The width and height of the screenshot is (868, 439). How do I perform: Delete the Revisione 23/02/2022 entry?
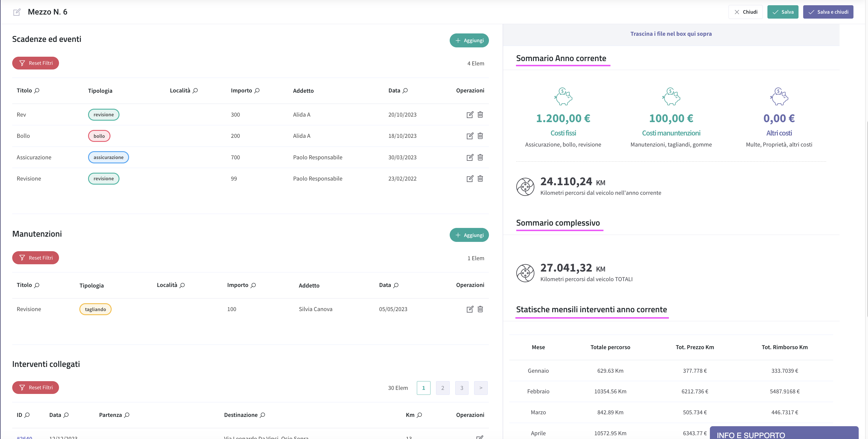[x=480, y=179]
